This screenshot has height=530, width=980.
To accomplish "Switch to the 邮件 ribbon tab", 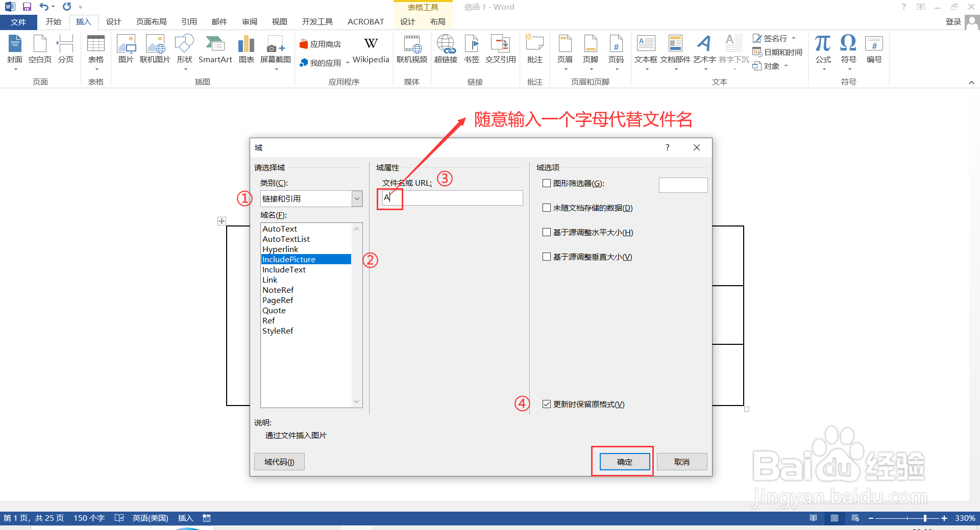I will (219, 21).
